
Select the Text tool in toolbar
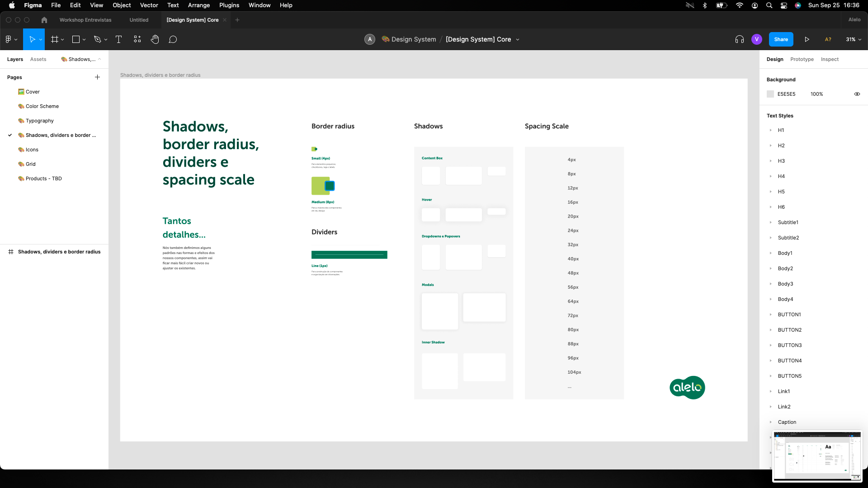[x=119, y=39]
